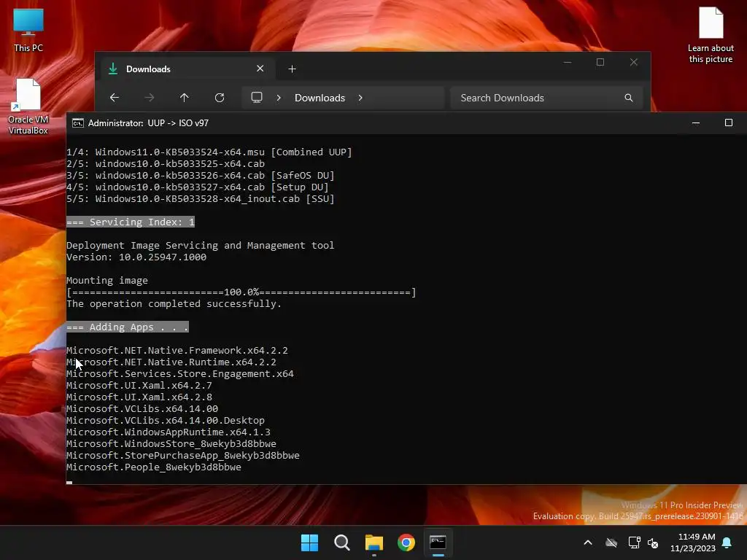
Task: Open Oracle VM VirtualBox shortcut
Action: tap(28, 106)
